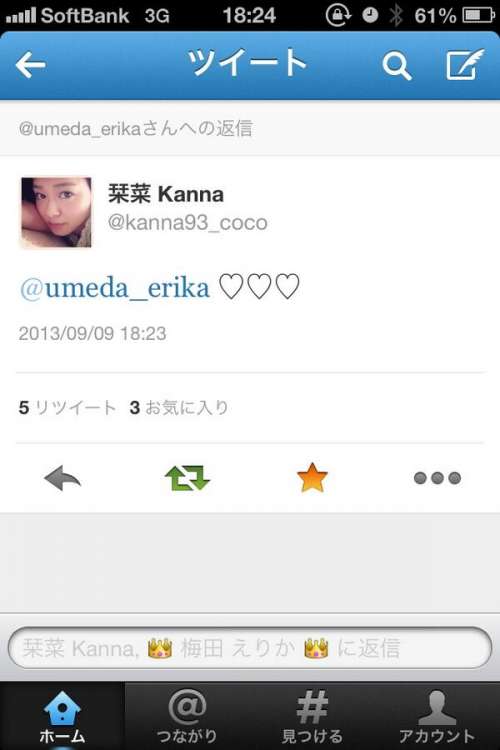
Task: Open the アカウント tab
Action: point(437,716)
